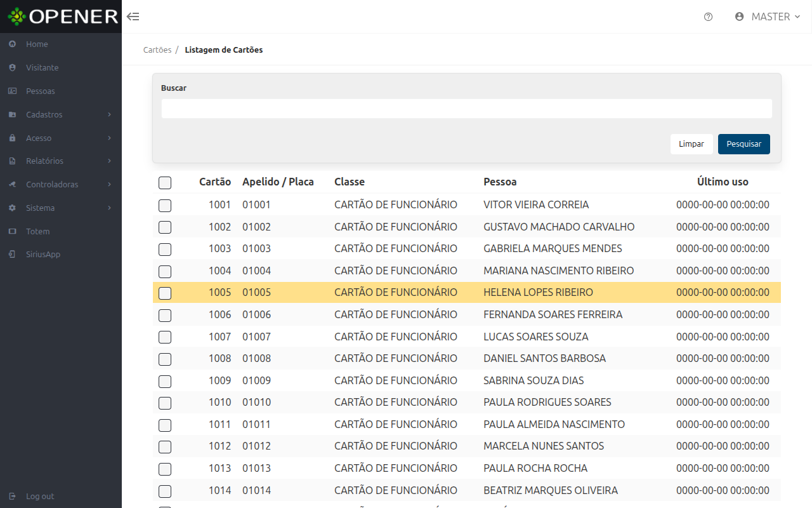Click the Controladoras icon
Image resolution: width=812 pixels, height=508 pixels.
coord(12,184)
